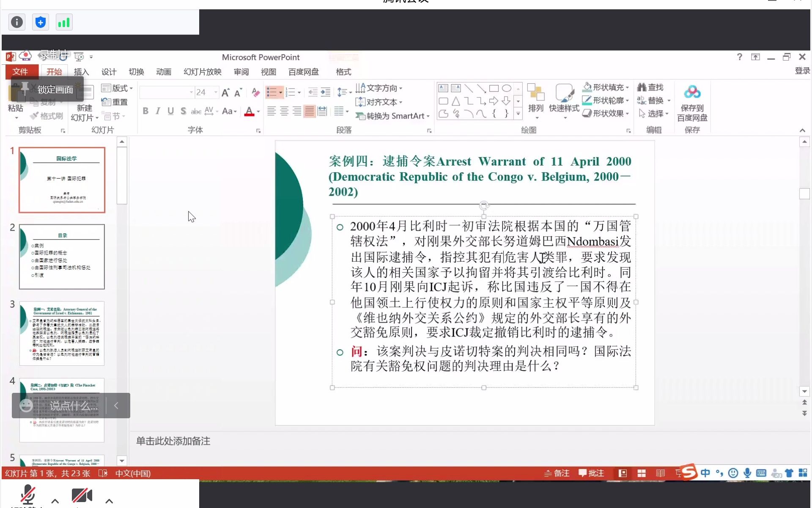Click the font color red A

coord(249,111)
